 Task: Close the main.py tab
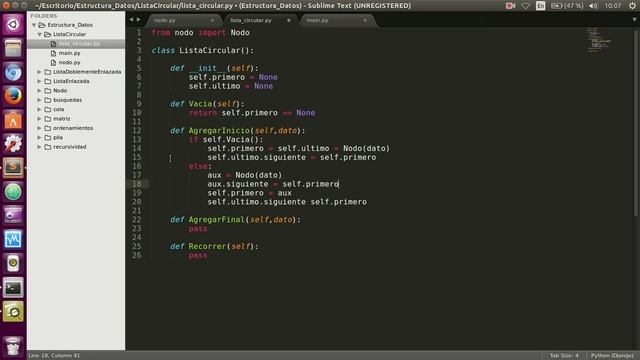pyautogui.click(x=365, y=20)
